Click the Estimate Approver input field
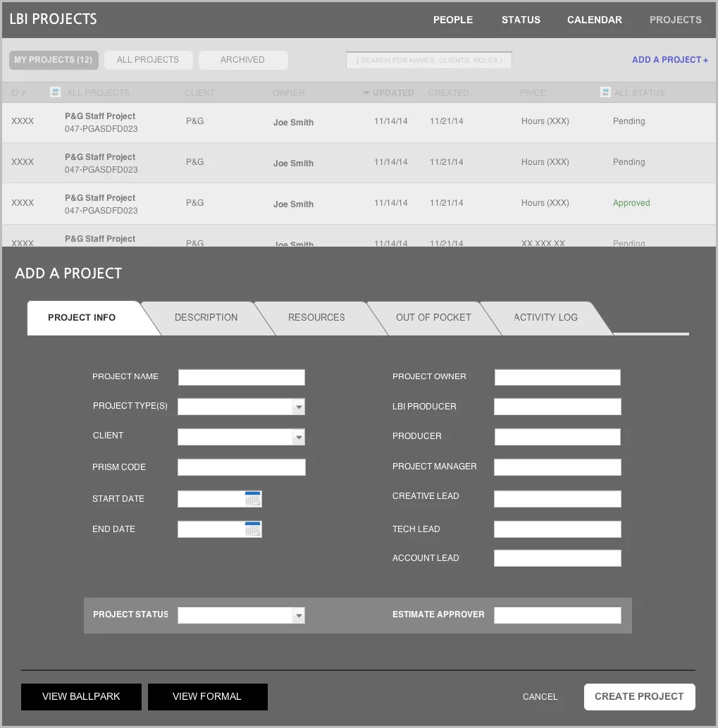Viewport: 718px width, 728px height. pos(557,615)
